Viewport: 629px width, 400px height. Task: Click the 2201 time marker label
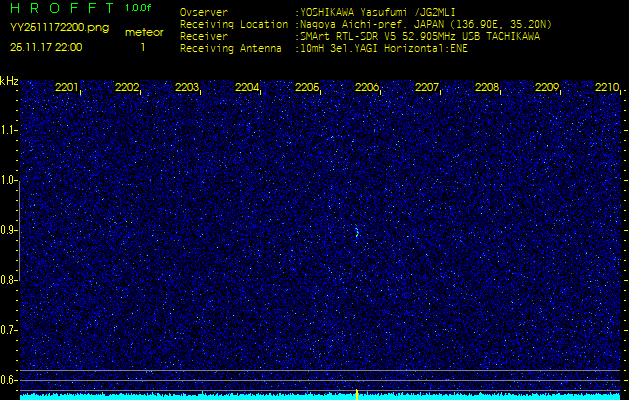(67, 87)
